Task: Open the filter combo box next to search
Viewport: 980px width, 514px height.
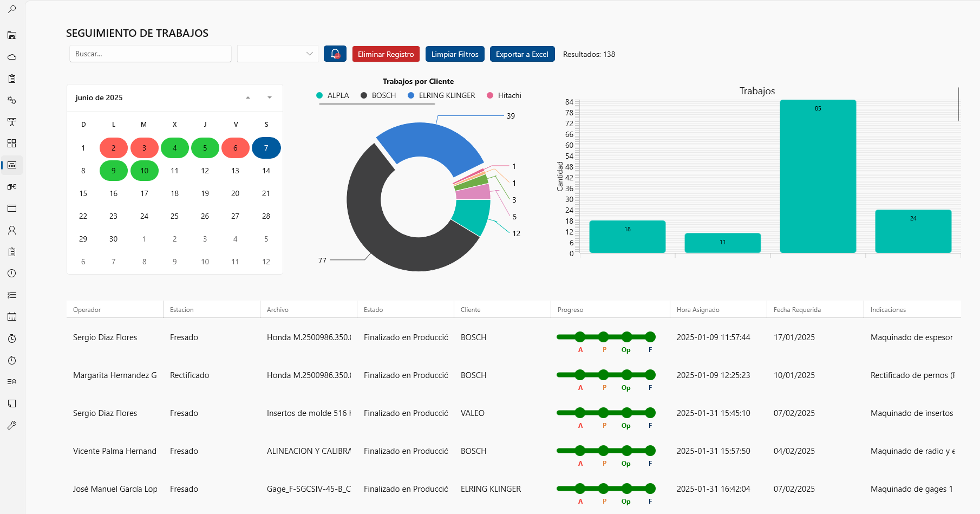Action: point(278,54)
